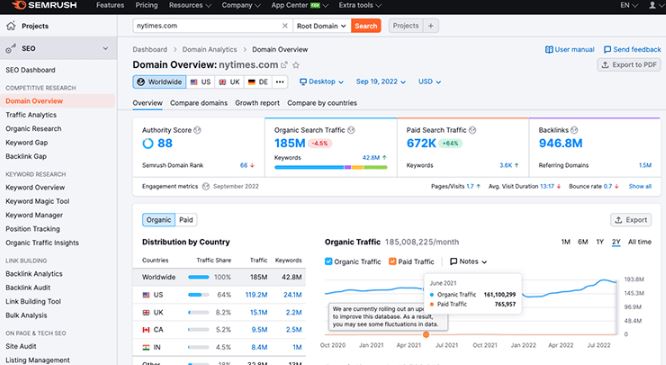Select the Worldwide globe filter

(159, 82)
